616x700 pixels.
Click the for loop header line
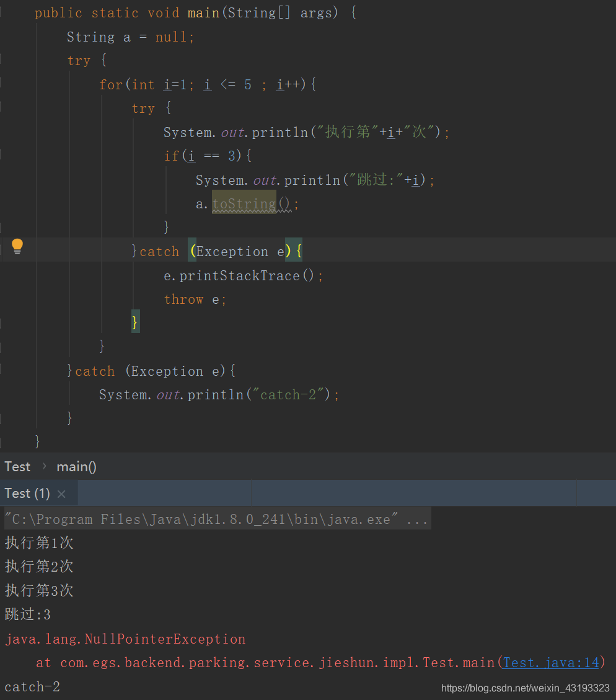pos(208,84)
